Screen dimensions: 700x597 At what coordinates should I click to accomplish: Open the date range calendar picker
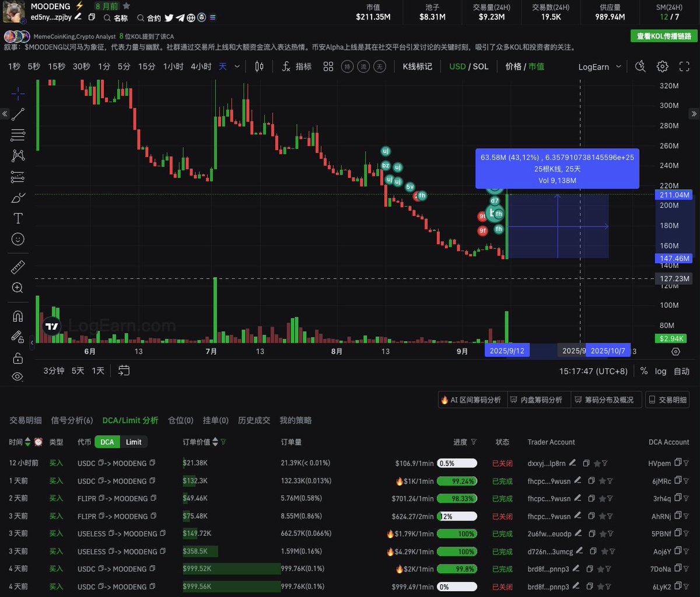click(x=123, y=370)
